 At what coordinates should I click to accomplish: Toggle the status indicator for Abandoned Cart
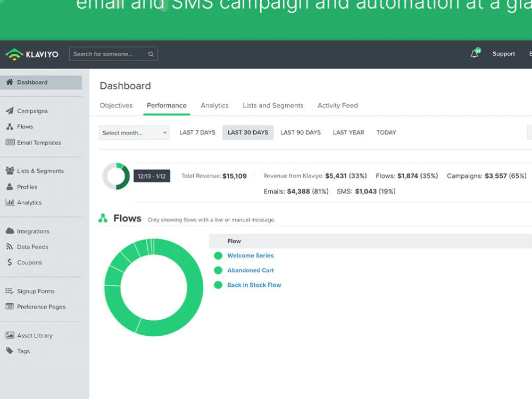(218, 270)
